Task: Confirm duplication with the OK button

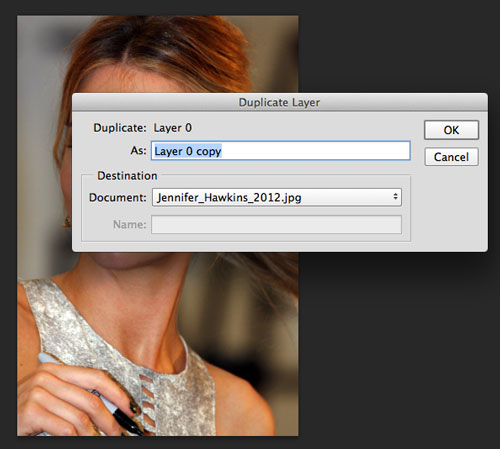Action: [x=451, y=130]
